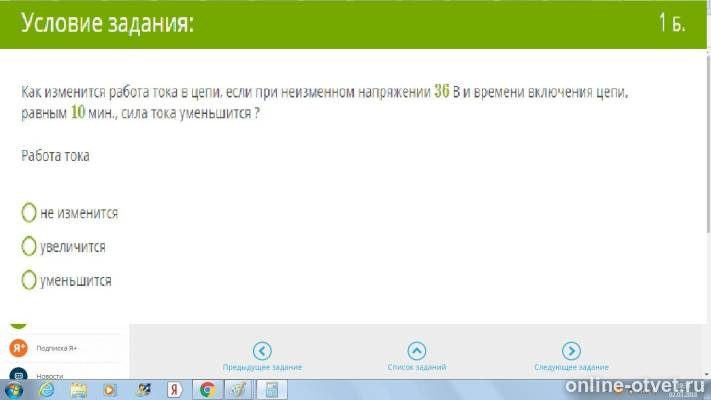Open the 'Новости' sidebar item
The image size is (711, 400).
[x=50, y=376]
